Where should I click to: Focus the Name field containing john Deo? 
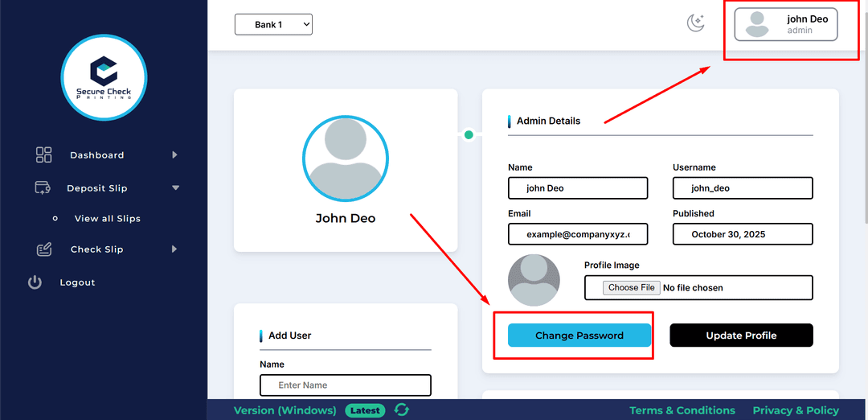(578, 187)
